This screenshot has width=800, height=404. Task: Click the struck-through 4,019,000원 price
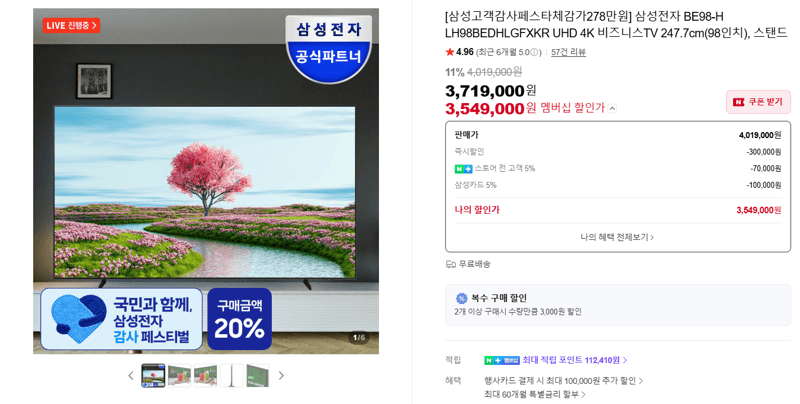point(494,72)
